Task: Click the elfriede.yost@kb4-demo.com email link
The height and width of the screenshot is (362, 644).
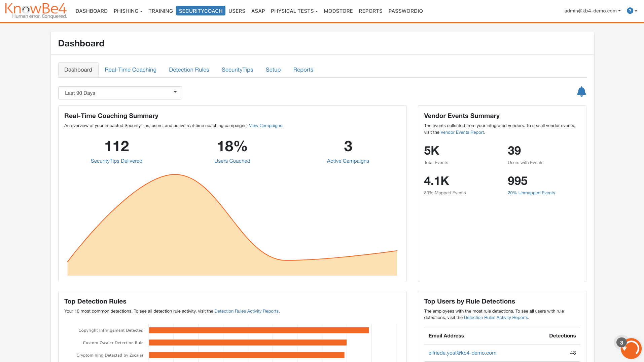Action: pyautogui.click(x=462, y=353)
